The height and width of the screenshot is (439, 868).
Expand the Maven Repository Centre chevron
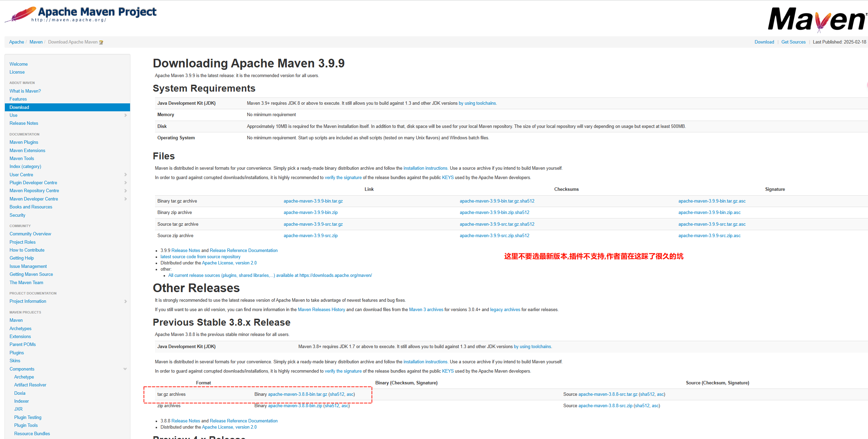126,191
